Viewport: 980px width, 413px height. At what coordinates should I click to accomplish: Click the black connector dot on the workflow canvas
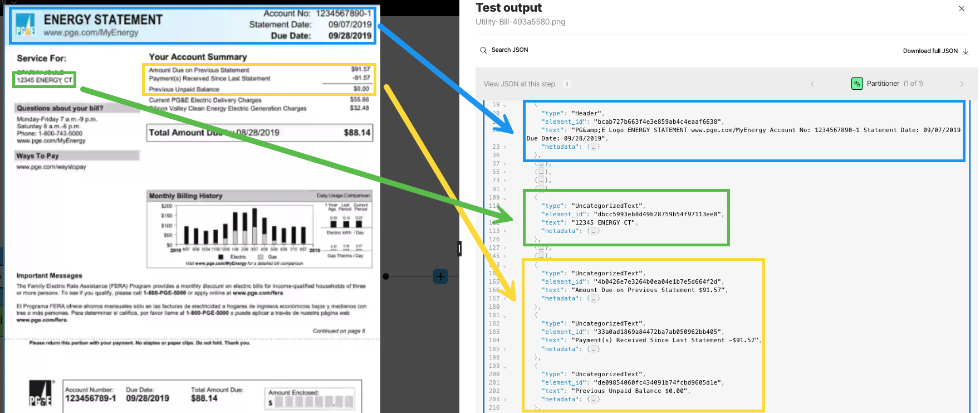[x=385, y=276]
